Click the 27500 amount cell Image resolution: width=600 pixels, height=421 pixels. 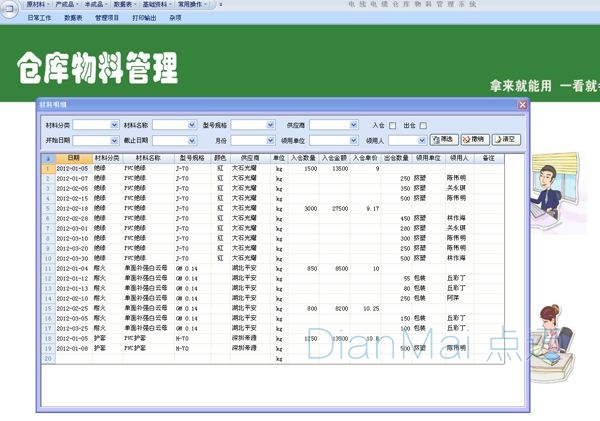point(334,208)
